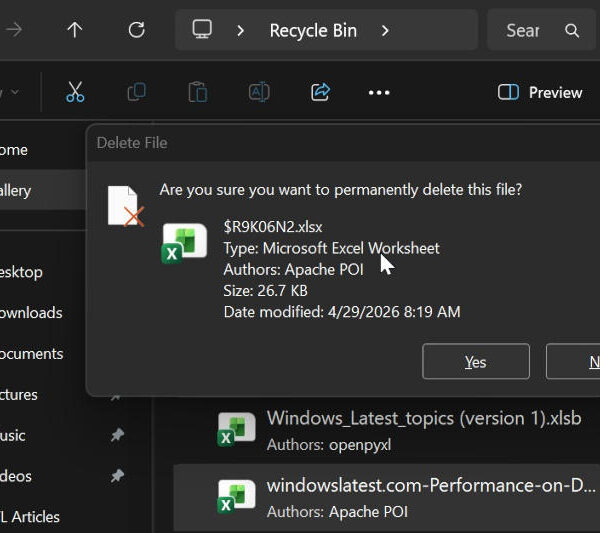Open the New dropdown arrow in toolbar
Image resolution: width=600 pixels, height=533 pixels.
15,92
